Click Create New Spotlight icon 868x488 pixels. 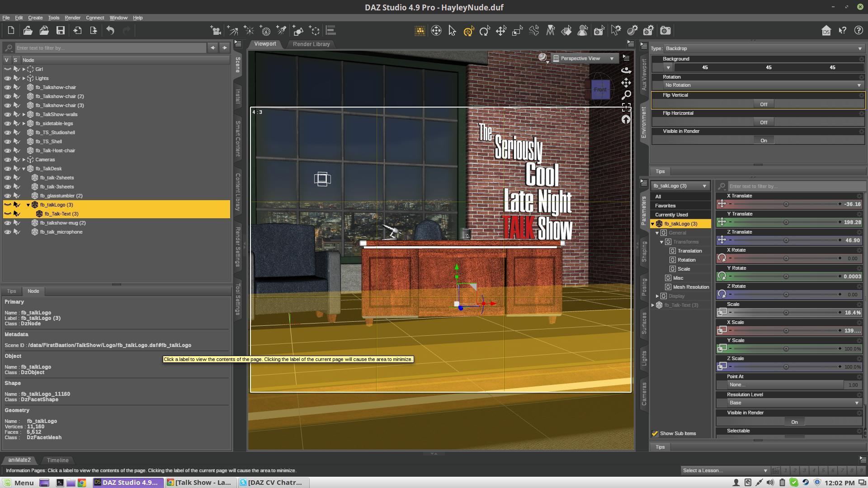pyautogui.click(x=281, y=31)
